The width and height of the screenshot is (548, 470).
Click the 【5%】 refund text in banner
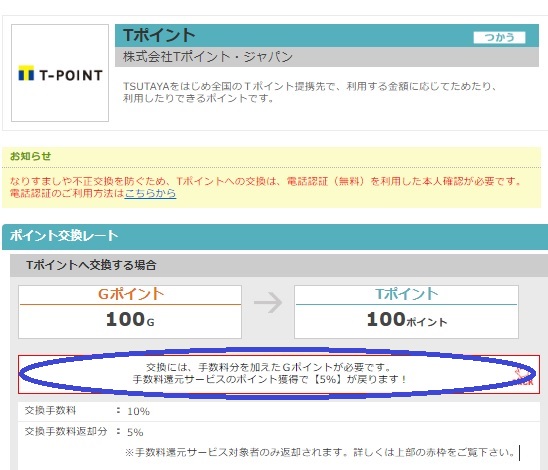(326, 379)
